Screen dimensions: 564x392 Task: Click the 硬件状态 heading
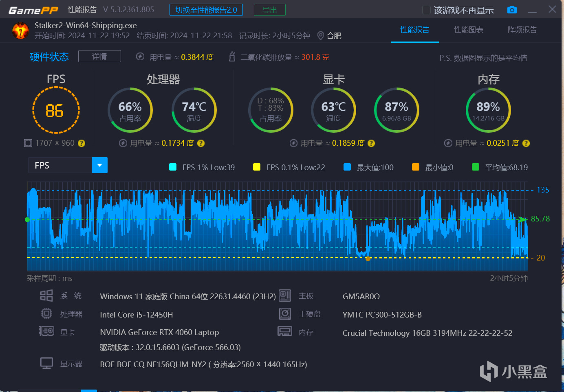coord(49,57)
